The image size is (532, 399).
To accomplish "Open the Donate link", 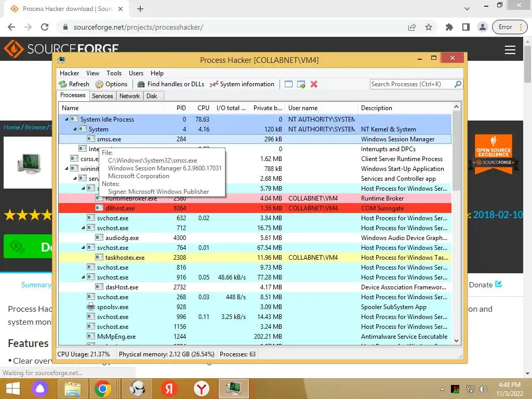I will coord(485,285).
